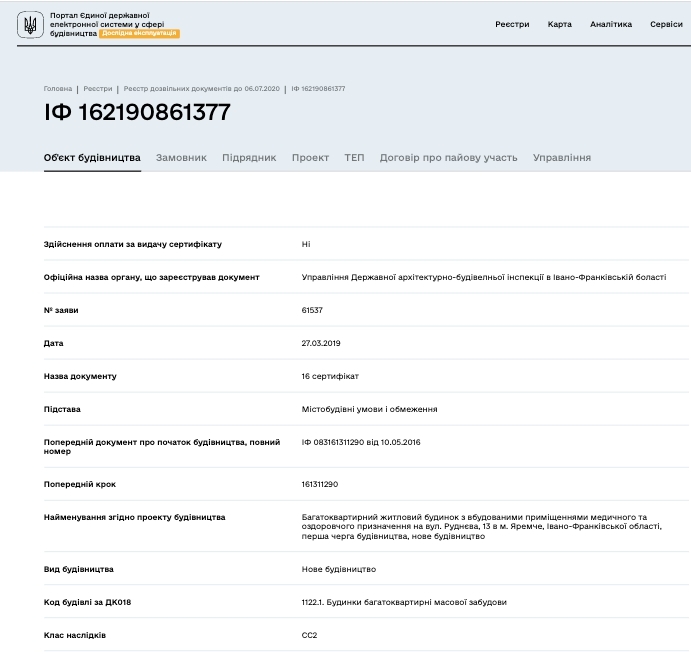This screenshot has width=691, height=656.
Task: Click the ІФ 162190861377 breadcrumb
Action: (318, 89)
